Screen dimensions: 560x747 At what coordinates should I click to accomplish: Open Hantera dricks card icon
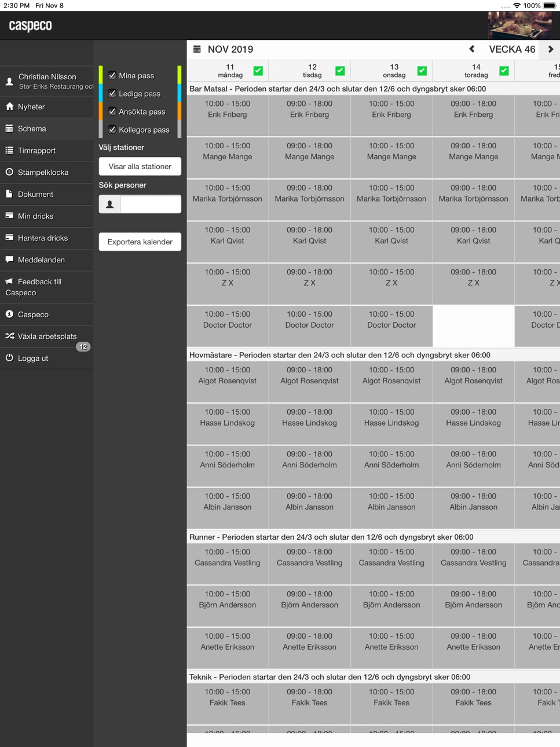(x=9, y=237)
